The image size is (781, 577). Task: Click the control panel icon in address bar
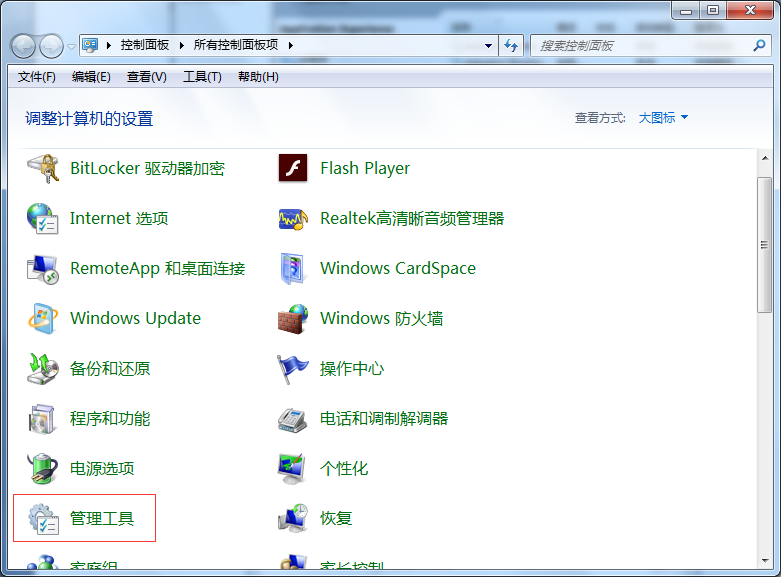[90, 45]
